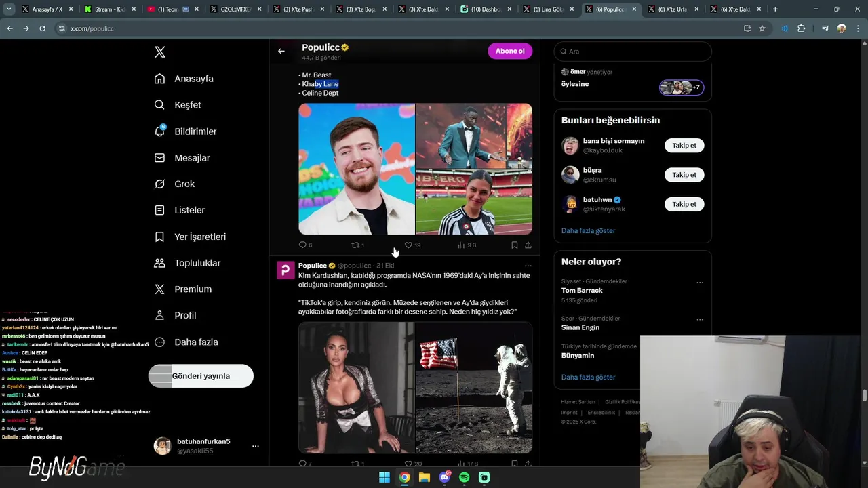The width and height of the screenshot is (868, 488).
Task: Like the post with 19 likes
Action: click(412, 245)
